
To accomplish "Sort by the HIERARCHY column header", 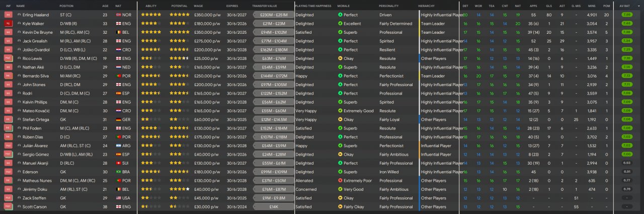I will coord(427,6).
